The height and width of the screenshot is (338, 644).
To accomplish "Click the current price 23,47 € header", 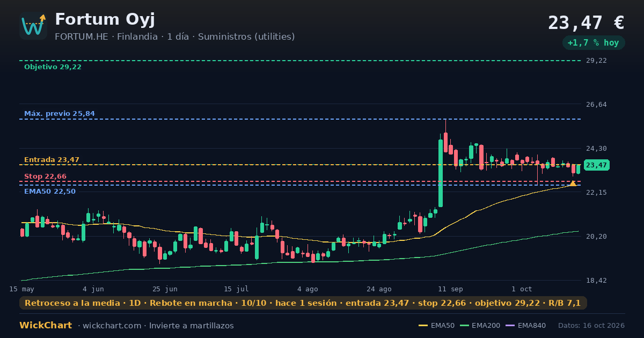I will pyautogui.click(x=586, y=23).
